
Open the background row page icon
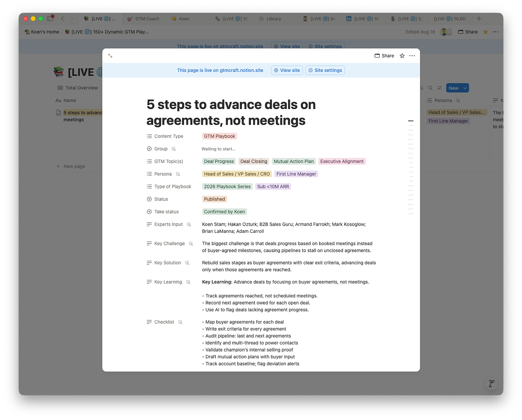click(58, 113)
